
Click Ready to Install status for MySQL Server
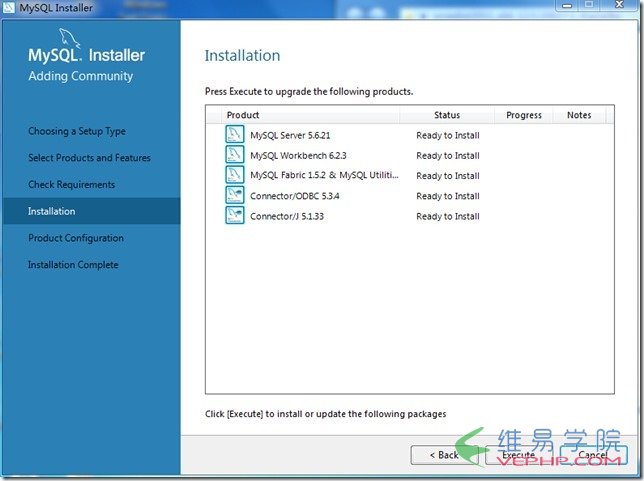(448, 136)
